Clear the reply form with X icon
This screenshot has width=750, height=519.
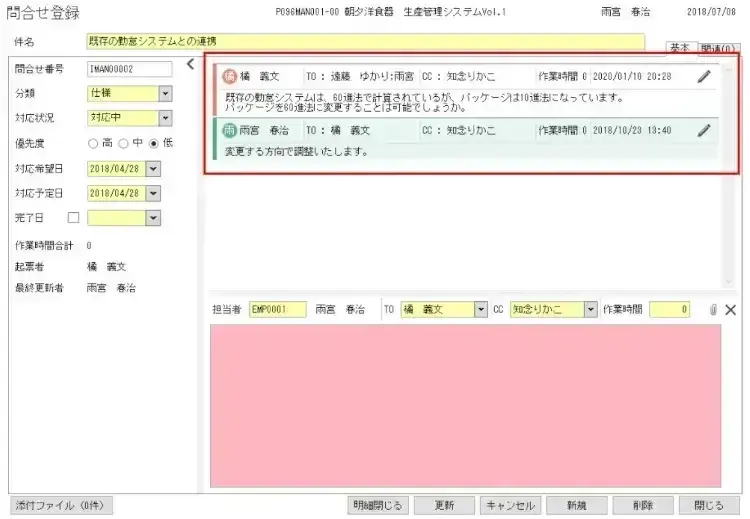730,310
